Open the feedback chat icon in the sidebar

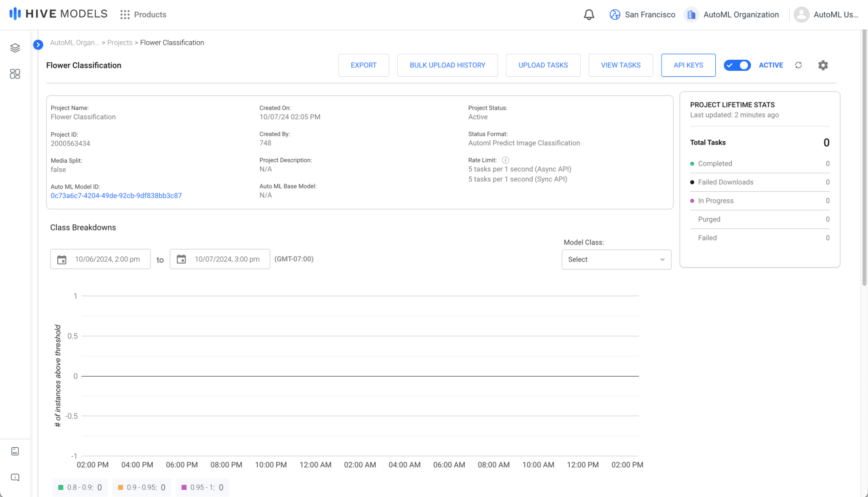point(15,477)
